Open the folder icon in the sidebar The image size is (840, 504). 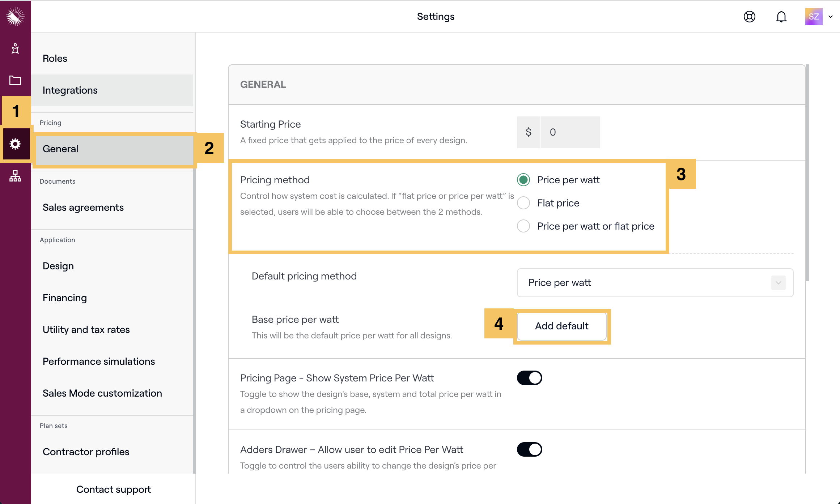(x=15, y=80)
